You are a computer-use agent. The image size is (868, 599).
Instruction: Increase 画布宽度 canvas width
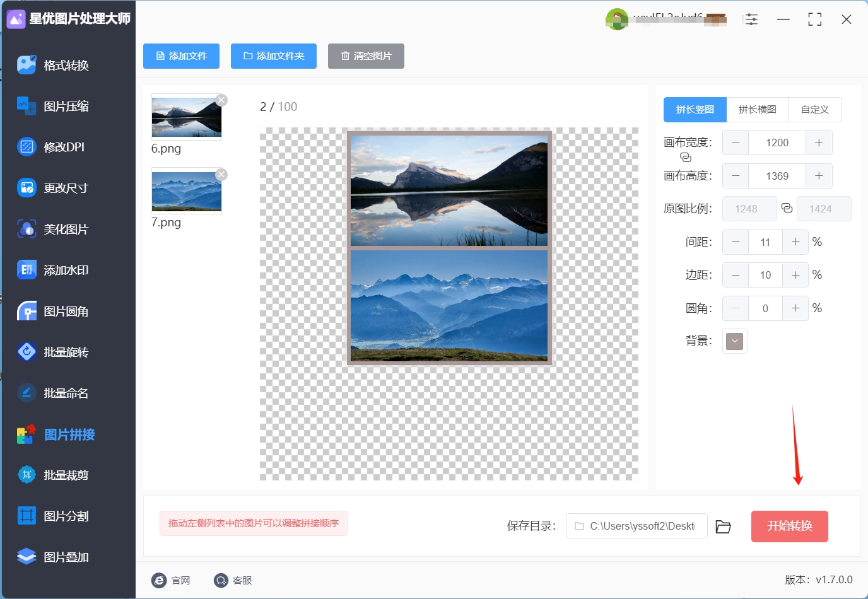click(819, 142)
